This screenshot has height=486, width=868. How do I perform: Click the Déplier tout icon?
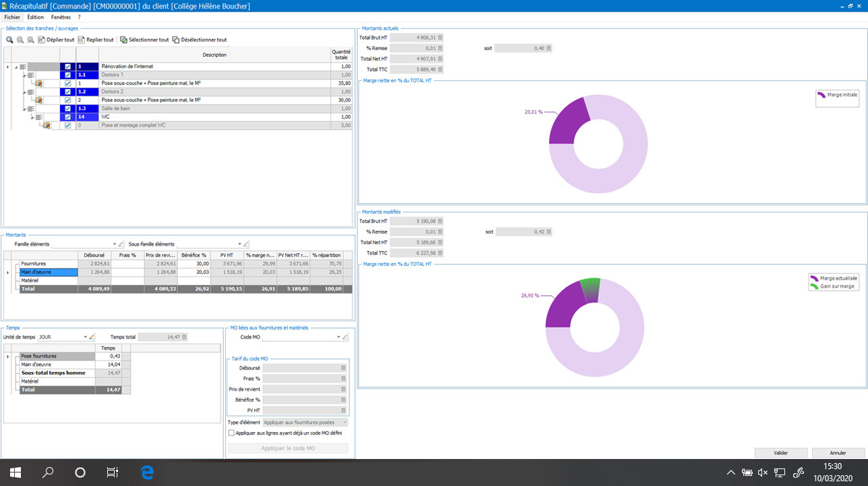click(x=42, y=40)
